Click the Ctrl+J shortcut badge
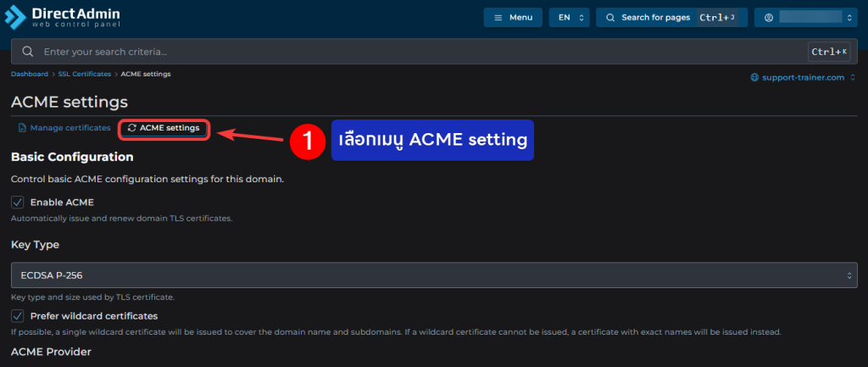 click(x=717, y=17)
